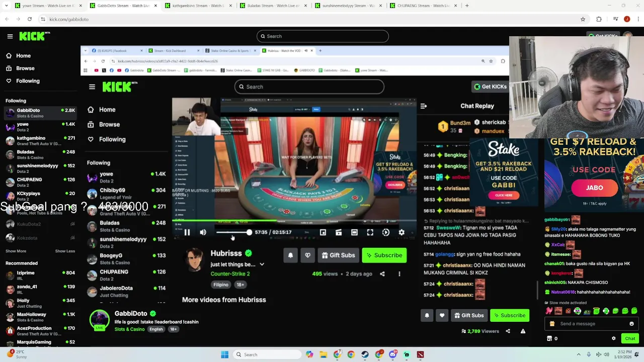Switch to Buladas Stream browser tab
Viewport: 644px width, 362px height.
274,6
